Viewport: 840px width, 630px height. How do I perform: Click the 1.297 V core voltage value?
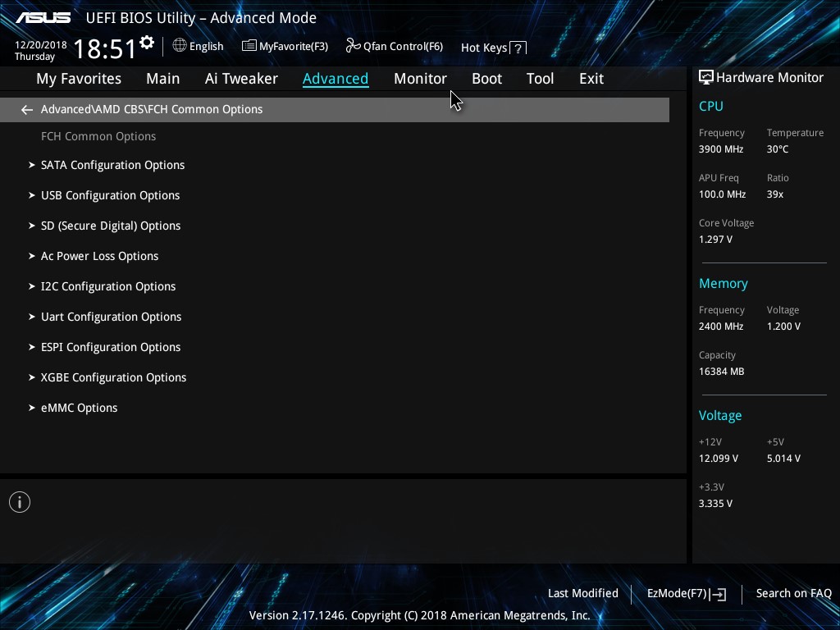pyautogui.click(x=715, y=240)
